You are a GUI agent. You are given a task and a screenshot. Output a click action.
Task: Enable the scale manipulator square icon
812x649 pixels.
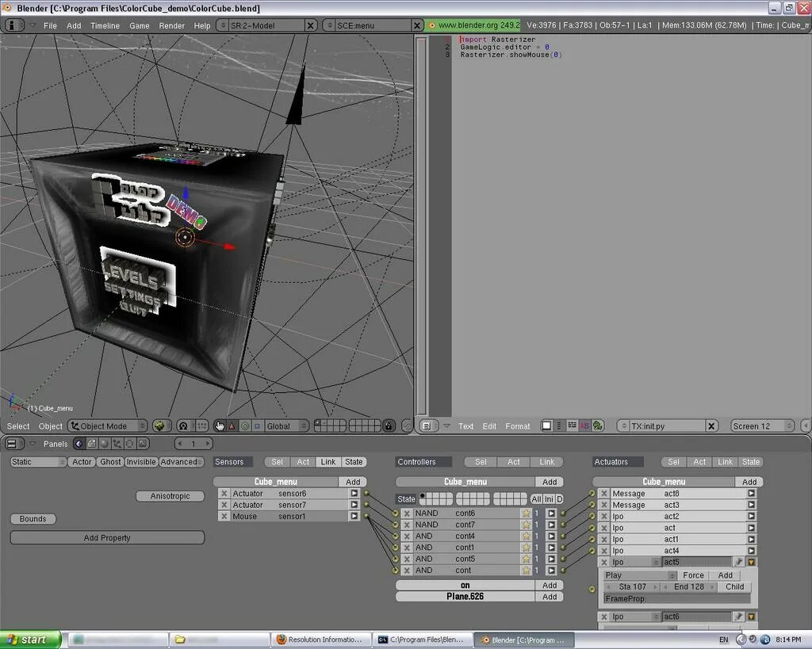tap(258, 426)
